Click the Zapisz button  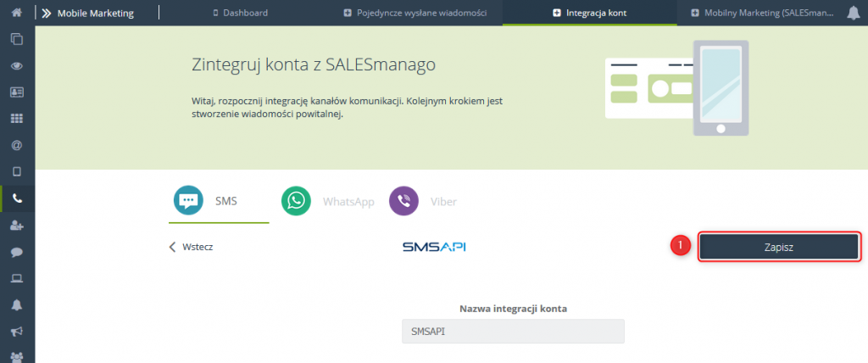point(778,247)
